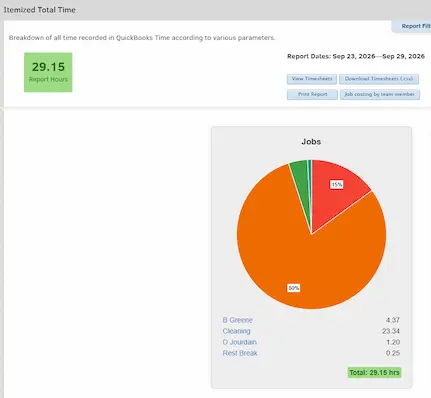Click the Jobs chart title
Screen dimensions: 431x398
click(x=311, y=142)
